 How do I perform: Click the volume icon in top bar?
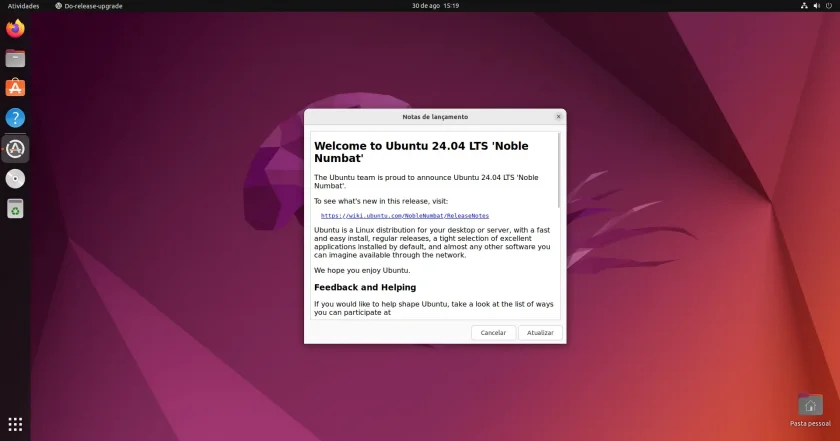816,6
